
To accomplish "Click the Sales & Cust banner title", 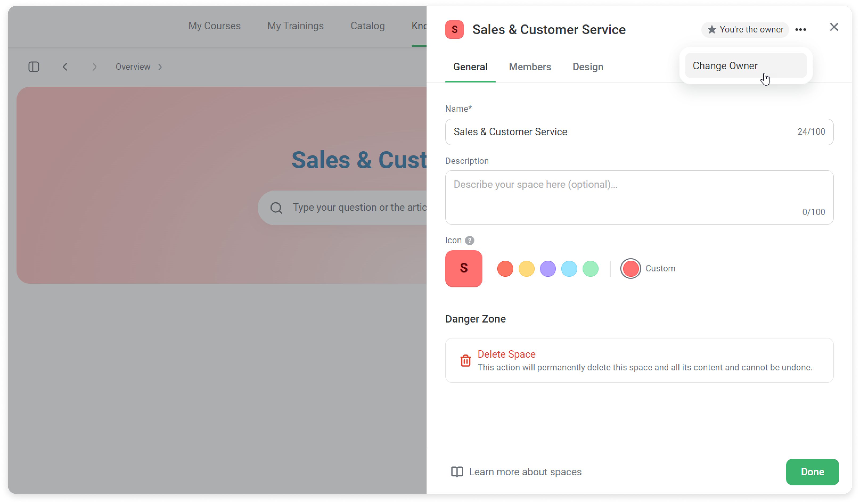I will click(359, 160).
